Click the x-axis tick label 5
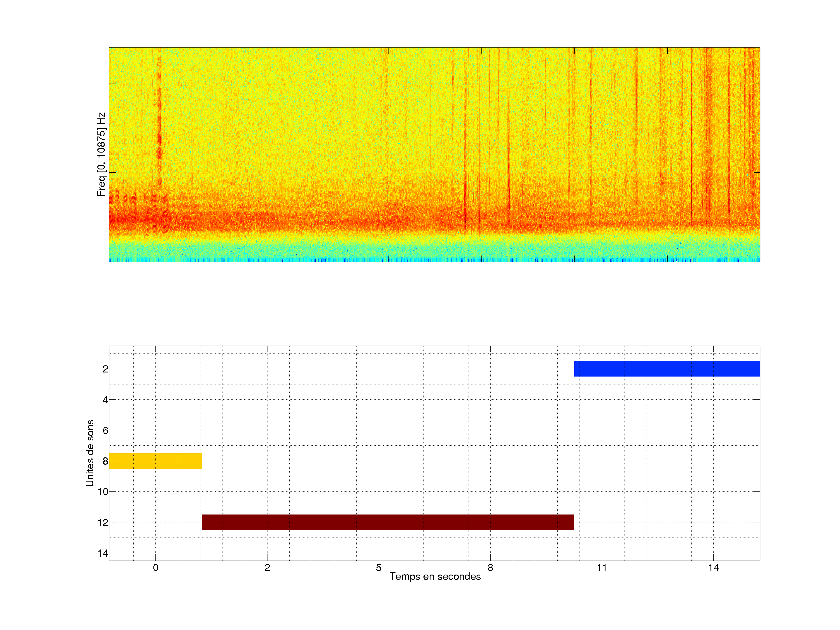Screen dimensions: 840x630 tap(379, 568)
